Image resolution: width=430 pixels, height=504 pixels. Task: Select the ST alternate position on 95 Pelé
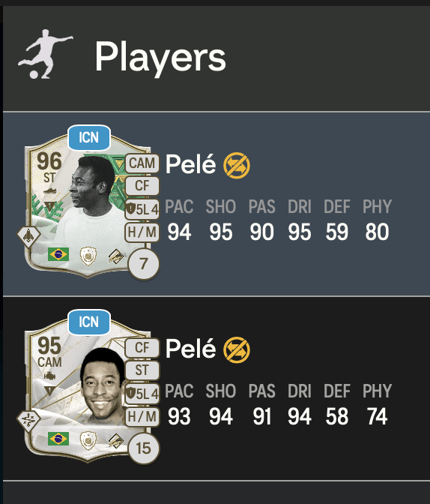[142, 370]
